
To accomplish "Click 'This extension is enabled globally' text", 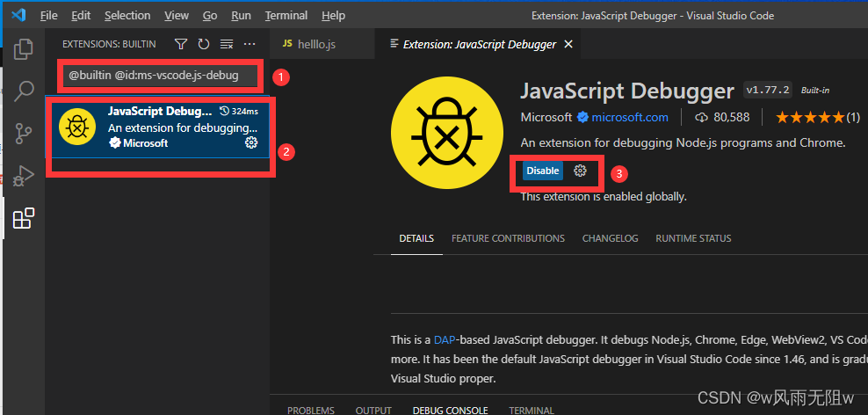I will (604, 197).
